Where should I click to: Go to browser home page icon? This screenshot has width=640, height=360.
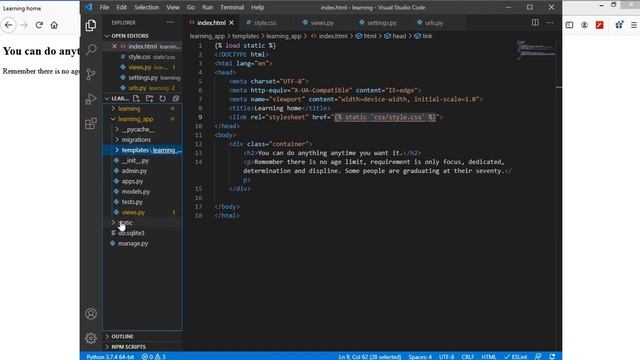(54, 25)
